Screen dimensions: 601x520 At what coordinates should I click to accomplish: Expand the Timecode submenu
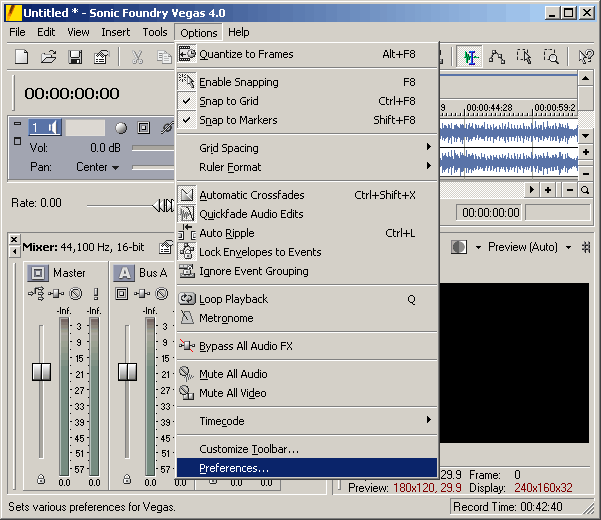[x=307, y=421]
